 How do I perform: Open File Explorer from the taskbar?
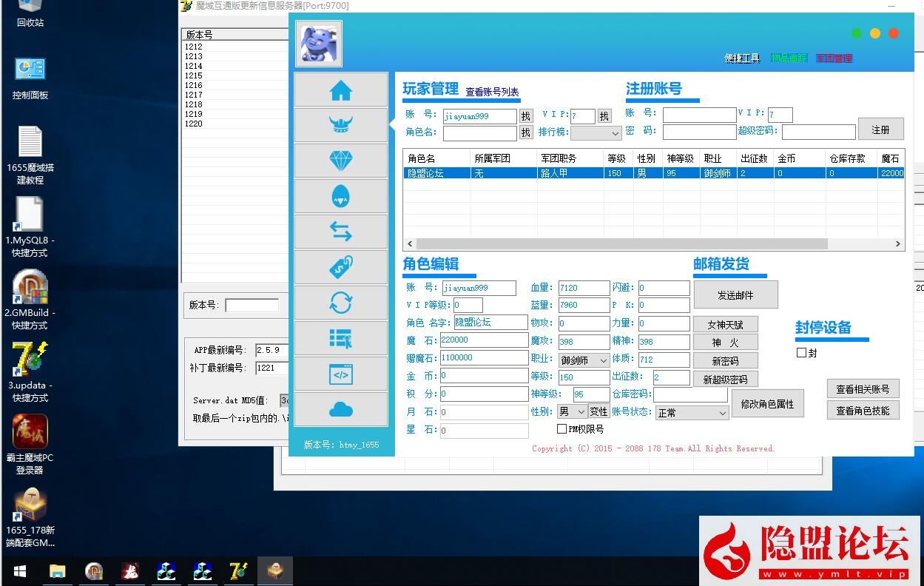(57, 571)
